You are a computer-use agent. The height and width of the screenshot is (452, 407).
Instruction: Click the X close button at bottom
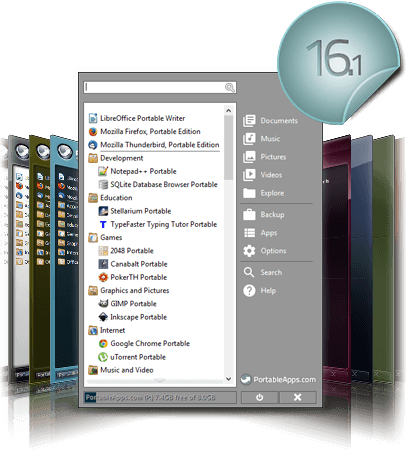pos(298,397)
